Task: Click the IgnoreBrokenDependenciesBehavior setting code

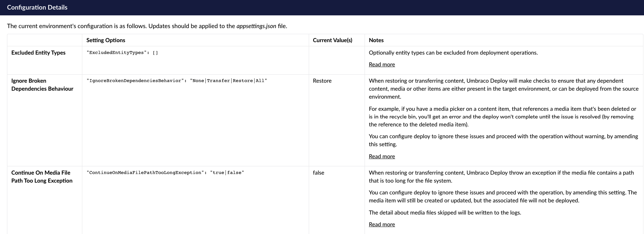Action: tap(176, 81)
